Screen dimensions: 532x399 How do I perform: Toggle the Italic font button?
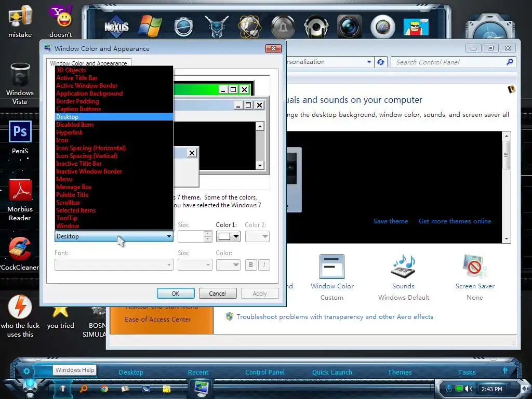(x=264, y=264)
